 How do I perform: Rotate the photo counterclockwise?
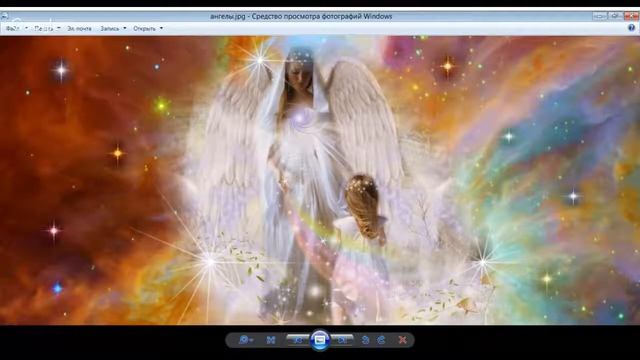tap(366, 340)
